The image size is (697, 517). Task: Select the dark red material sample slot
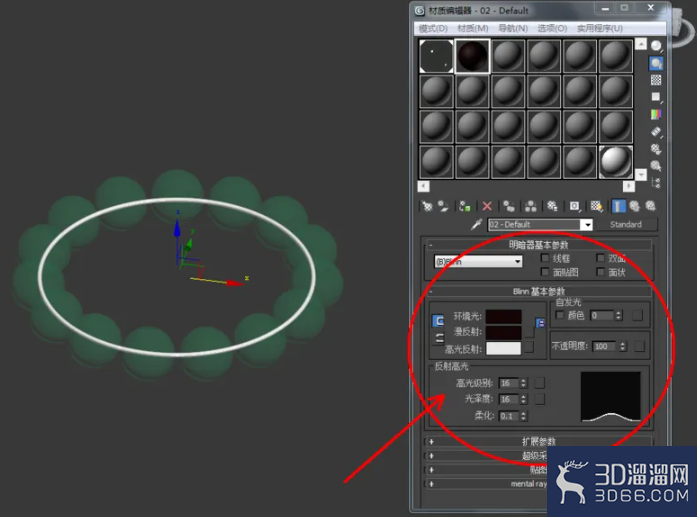472,56
